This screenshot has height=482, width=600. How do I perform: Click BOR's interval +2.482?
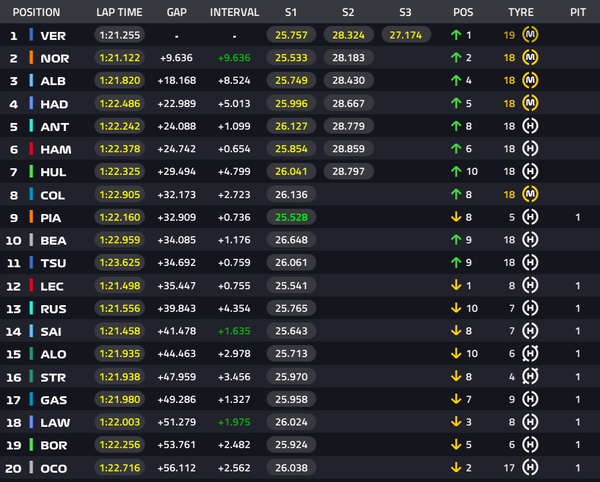point(234,445)
